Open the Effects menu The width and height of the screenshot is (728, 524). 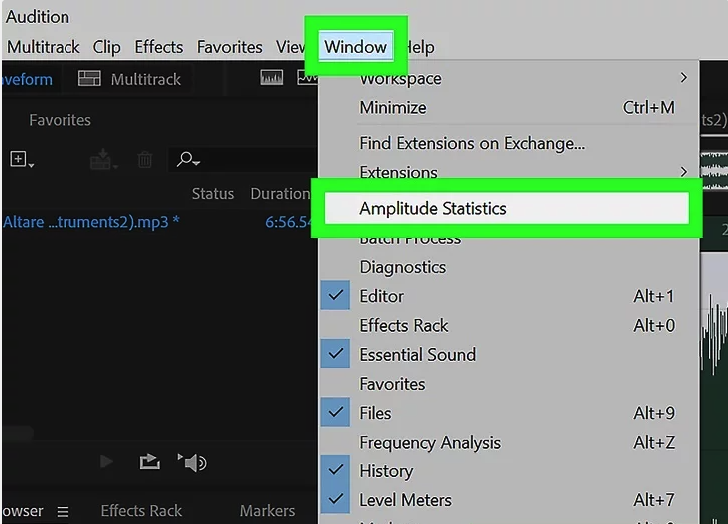click(159, 47)
